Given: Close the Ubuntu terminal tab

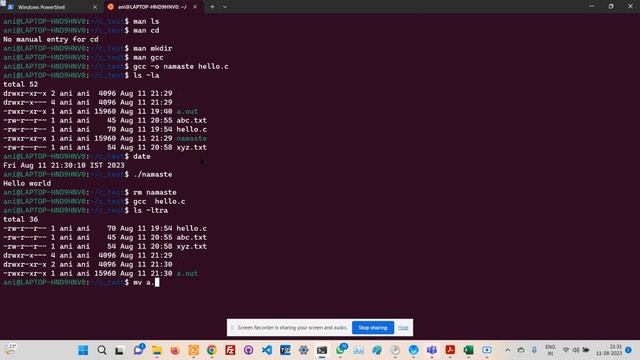Looking at the screenshot, I should click(195, 7).
